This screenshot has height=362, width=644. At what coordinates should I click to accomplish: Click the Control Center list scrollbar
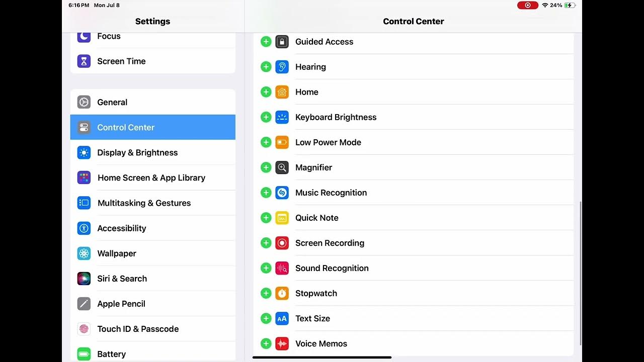[x=581, y=273]
